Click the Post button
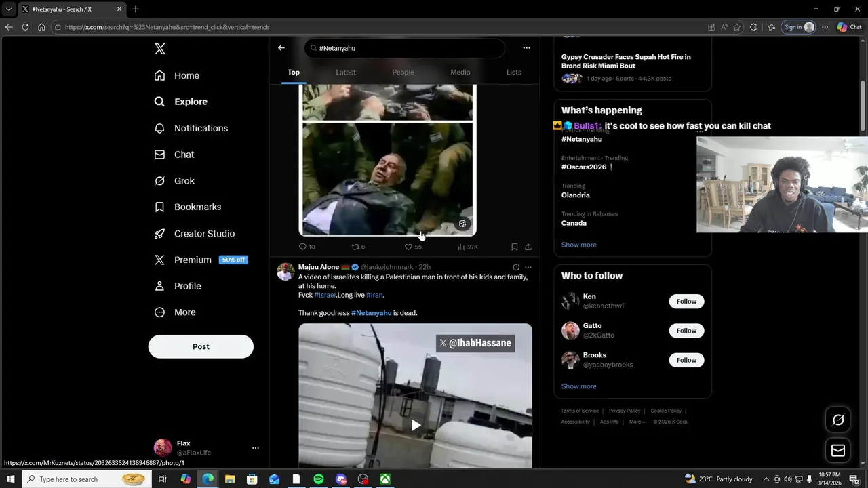This screenshot has height=488, width=868. click(x=201, y=346)
